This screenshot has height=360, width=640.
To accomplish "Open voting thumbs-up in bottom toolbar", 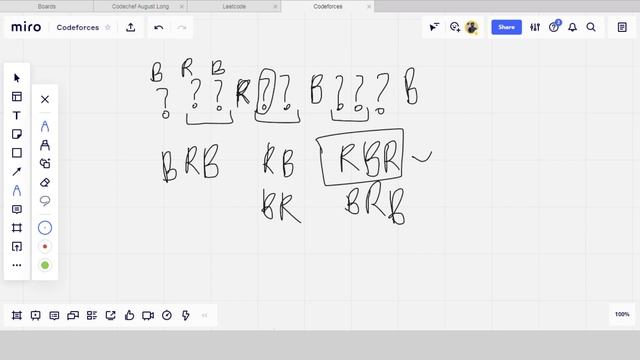I will coord(129,315).
